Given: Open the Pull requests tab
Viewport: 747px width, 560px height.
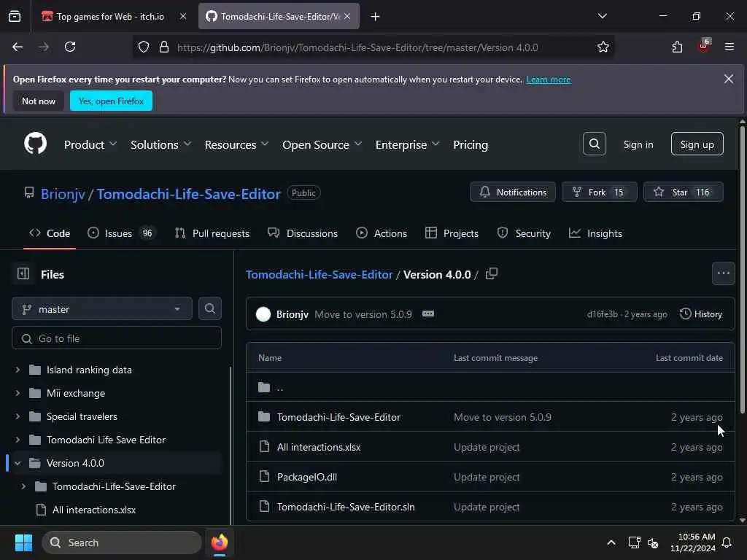Looking at the screenshot, I should [212, 233].
